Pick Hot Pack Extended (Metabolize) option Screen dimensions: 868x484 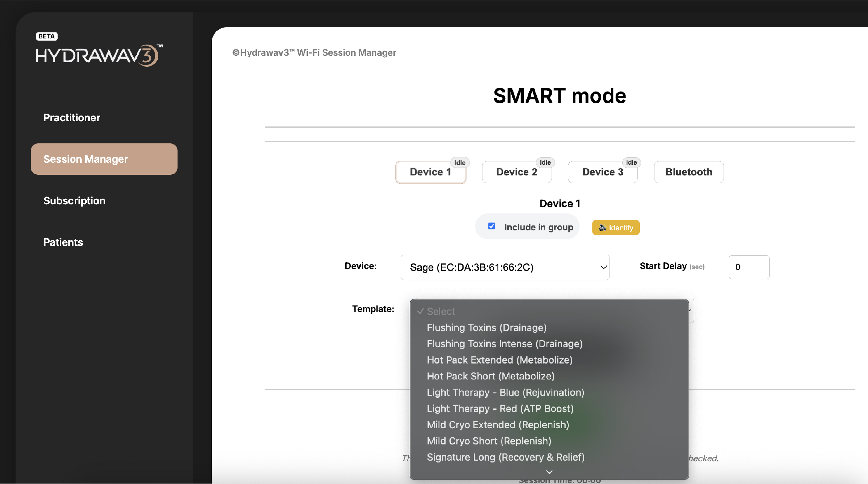499,360
